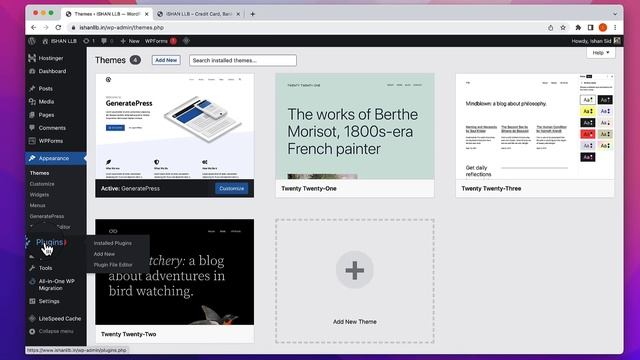640x360 pixels.
Task: Open pending updates icon in admin bar
Action: 89,41
